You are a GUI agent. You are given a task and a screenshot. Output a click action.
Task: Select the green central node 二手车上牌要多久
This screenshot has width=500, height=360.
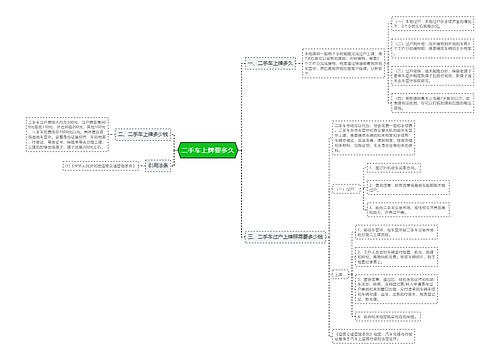coord(208,150)
